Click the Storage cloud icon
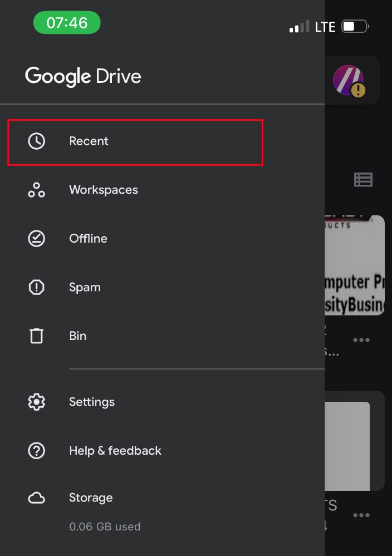 pos(37,498)
